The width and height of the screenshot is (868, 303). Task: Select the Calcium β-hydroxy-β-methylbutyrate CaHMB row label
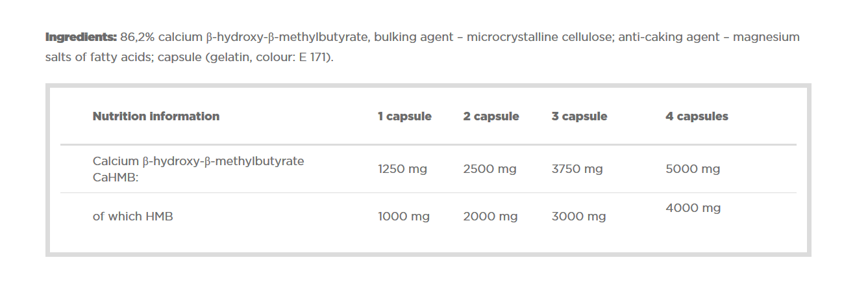click(198, 169)
